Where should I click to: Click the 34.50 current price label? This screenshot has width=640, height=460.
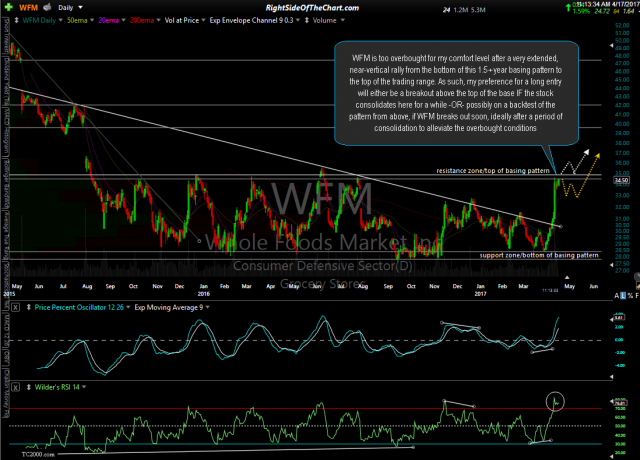point(621,180)
